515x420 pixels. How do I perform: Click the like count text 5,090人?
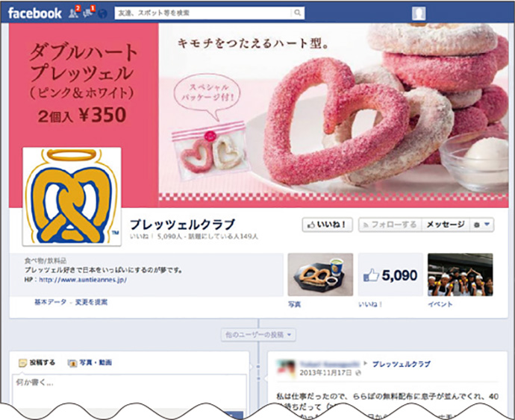tap(169, 236)
